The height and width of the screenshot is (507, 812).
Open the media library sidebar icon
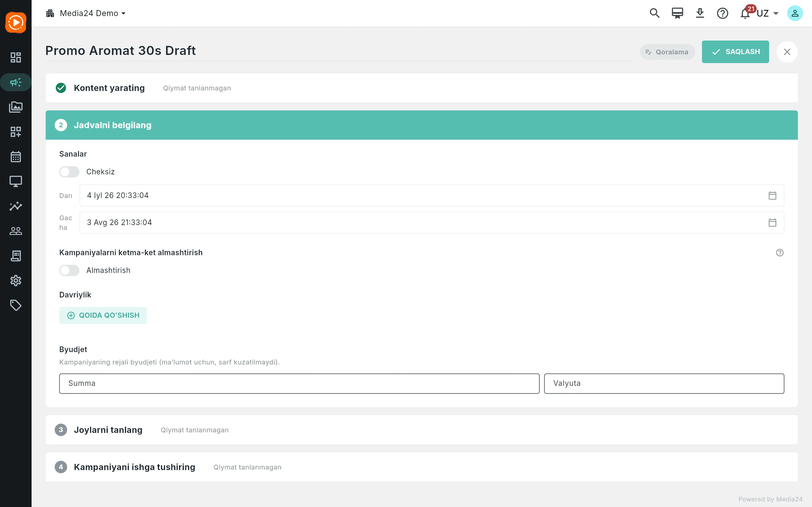point(16,107)
